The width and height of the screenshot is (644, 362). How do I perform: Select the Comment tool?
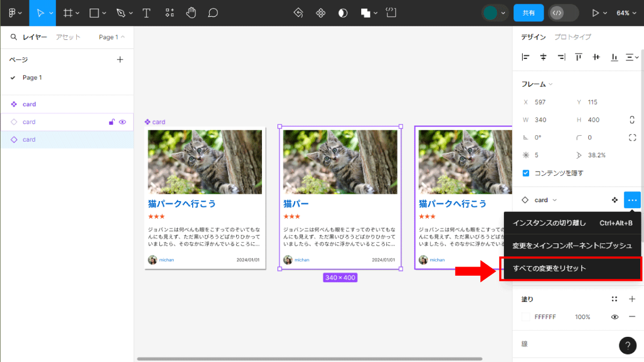coord(213,13)
